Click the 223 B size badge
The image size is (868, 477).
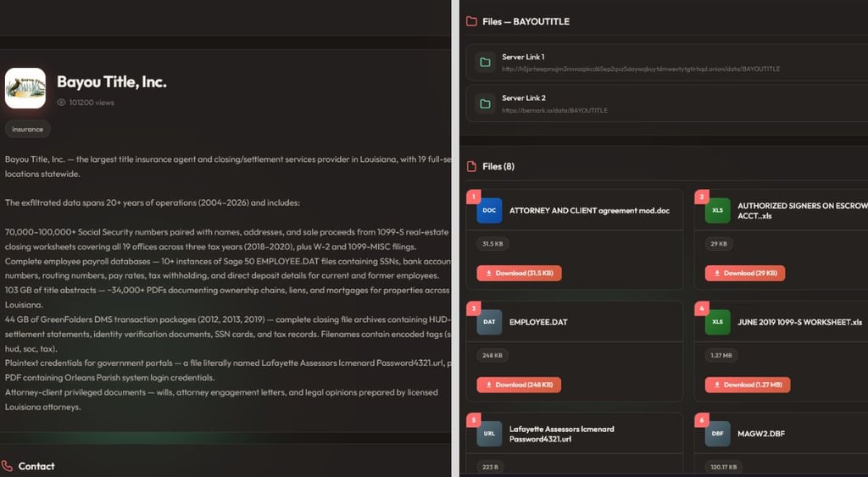point(490,468)
